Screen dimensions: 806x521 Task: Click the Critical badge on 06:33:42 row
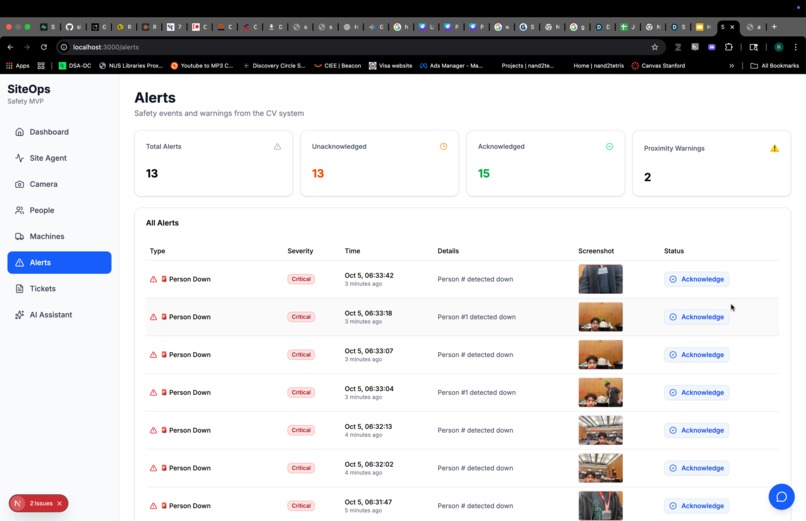[301, 280]
